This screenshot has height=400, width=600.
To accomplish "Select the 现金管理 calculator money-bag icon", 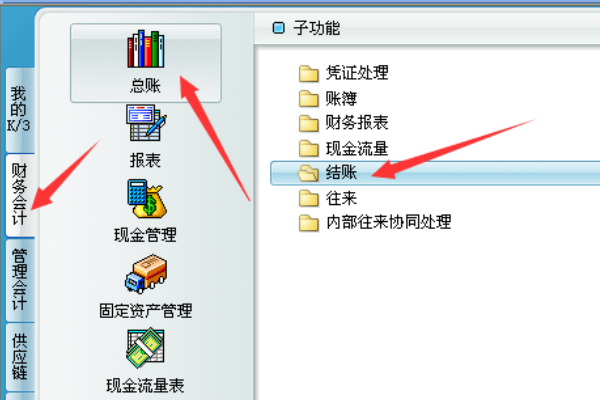I will point(147,199).
